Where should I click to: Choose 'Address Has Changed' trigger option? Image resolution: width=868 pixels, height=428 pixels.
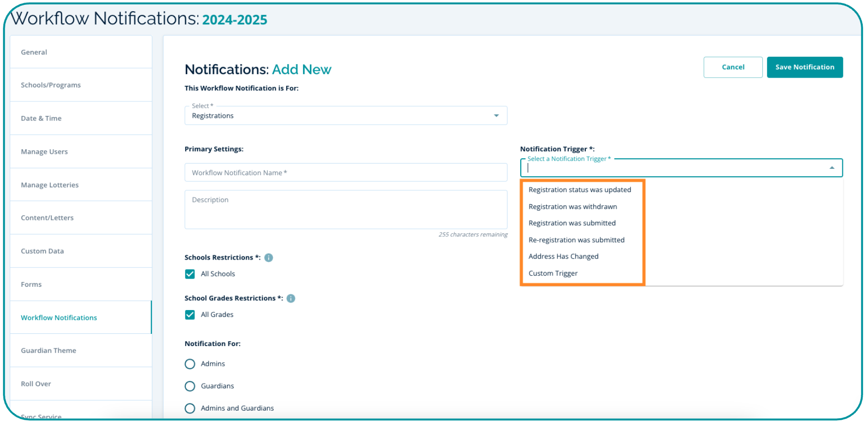[x=563, y=257]
